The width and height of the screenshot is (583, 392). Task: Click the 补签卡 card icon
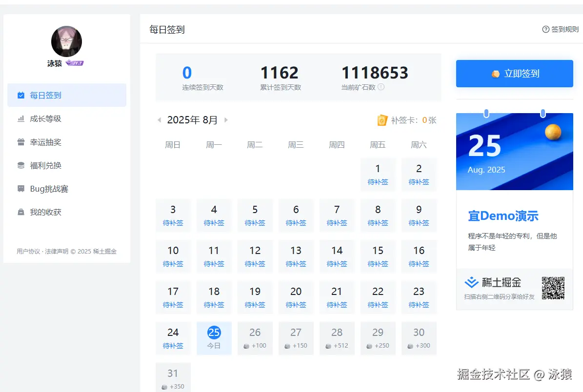tap(383, 120)
